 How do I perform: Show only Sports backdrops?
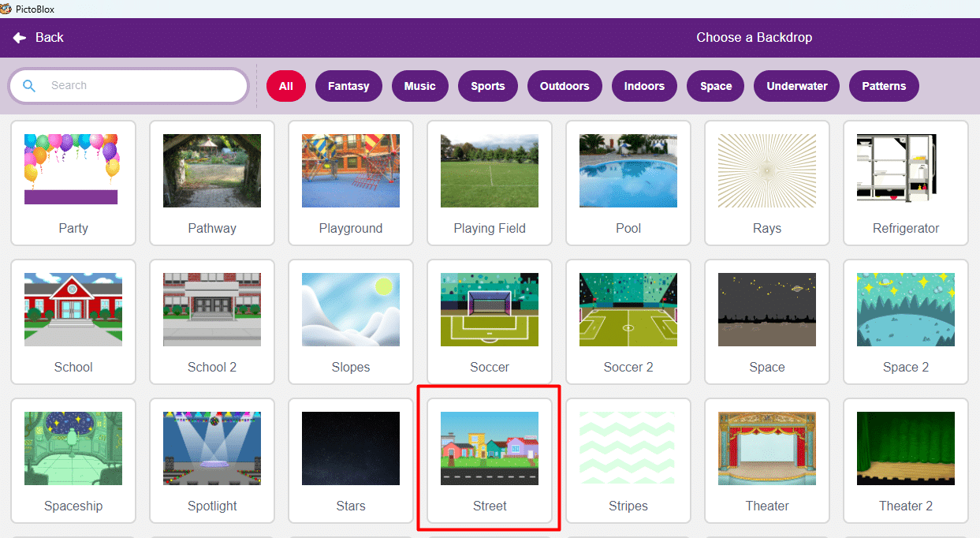pyautogui.click(x=487, y=86)
